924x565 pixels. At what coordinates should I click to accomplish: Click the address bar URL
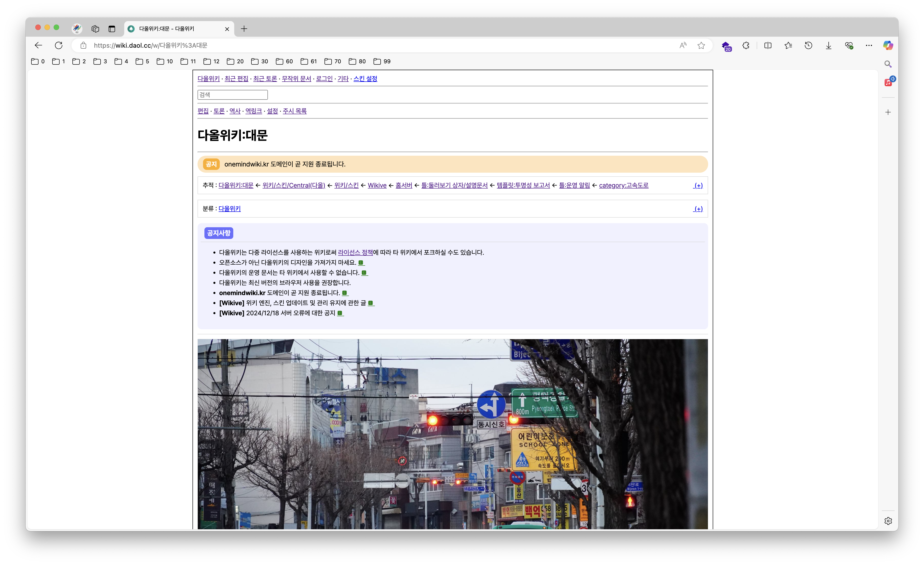[x=150, y=45]
